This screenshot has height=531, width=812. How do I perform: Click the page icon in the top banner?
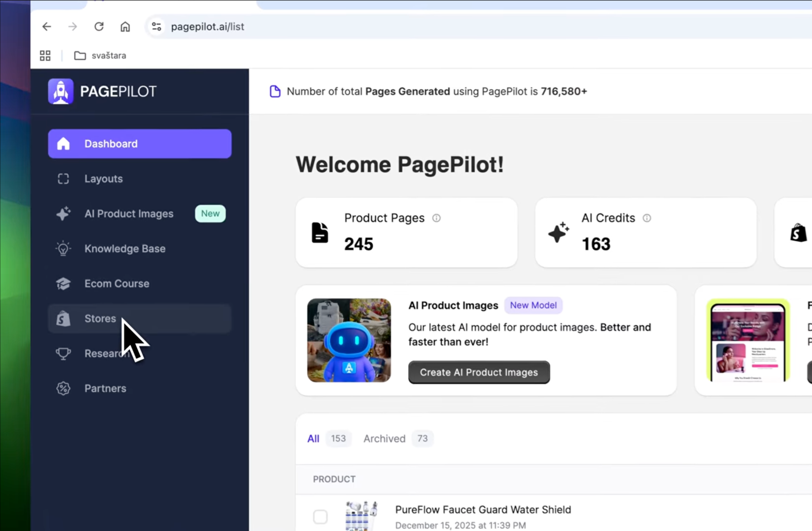(x=275, y=91)
